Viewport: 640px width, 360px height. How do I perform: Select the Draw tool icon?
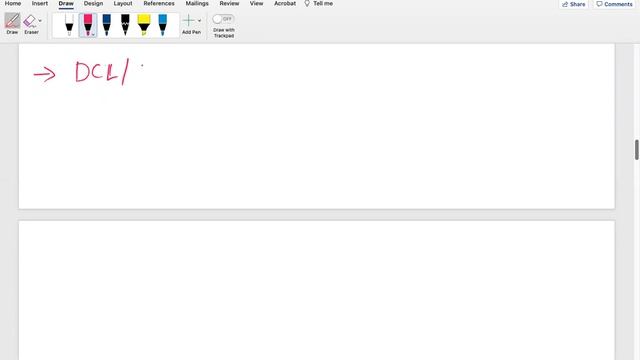click(x=12, y=20)
